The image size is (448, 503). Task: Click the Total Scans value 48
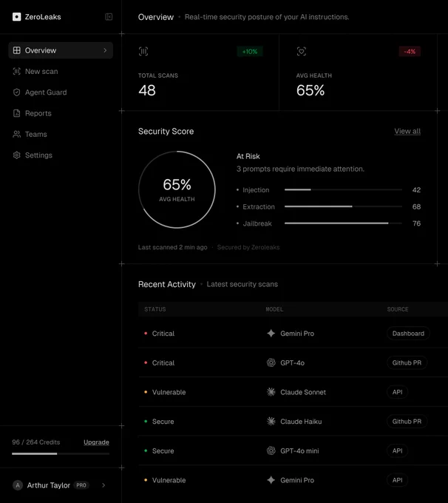click(147, 90)
